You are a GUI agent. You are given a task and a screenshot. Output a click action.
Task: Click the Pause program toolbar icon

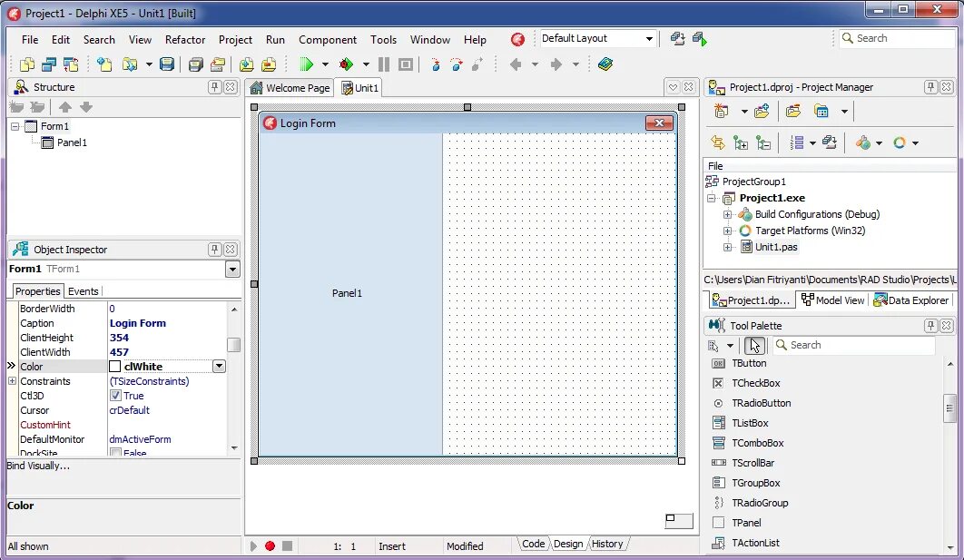click(384, 64)
